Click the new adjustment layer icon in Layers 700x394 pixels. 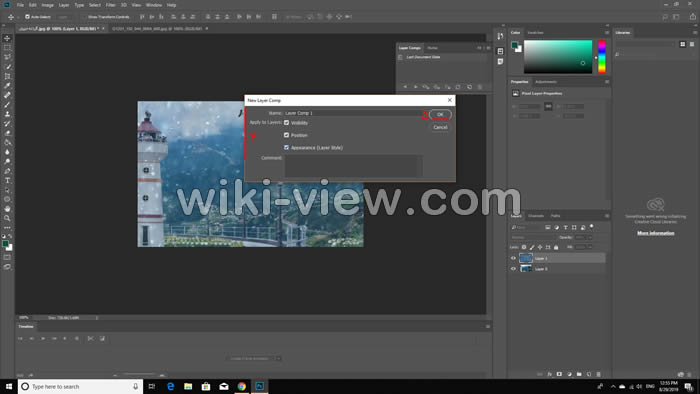point(569,374)
